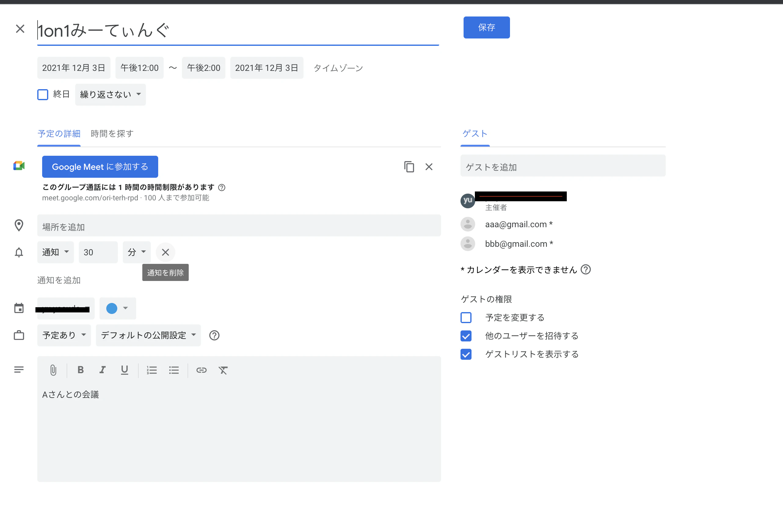
Task: Enable 予定を変更する guest permission
Action: 466,317
